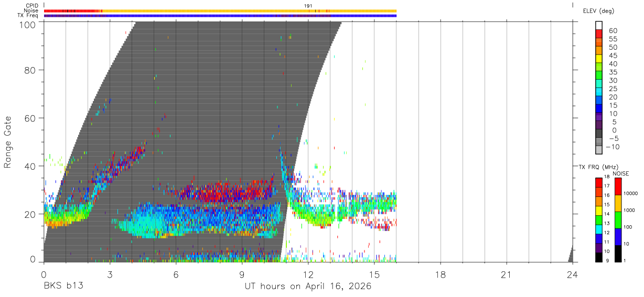The height and width of the screenshot is (297, 644).
Task: Click the 20 tick on Range Gate axis
Action: click(30, 214)
